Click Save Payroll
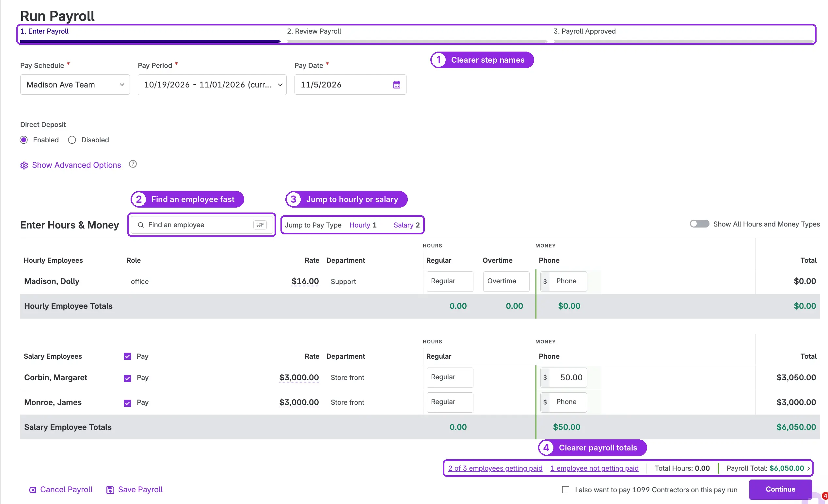This screenshot has height=504, width=828. [140, 490]
